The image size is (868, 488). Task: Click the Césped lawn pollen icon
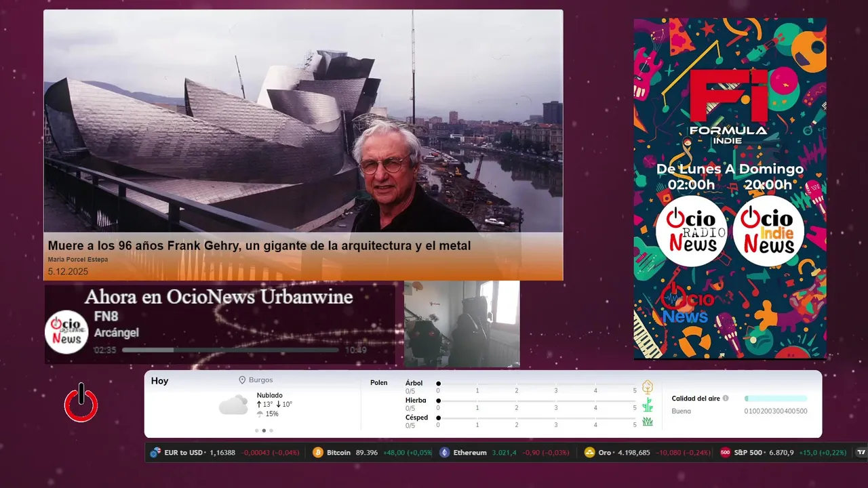click(648, 422)
